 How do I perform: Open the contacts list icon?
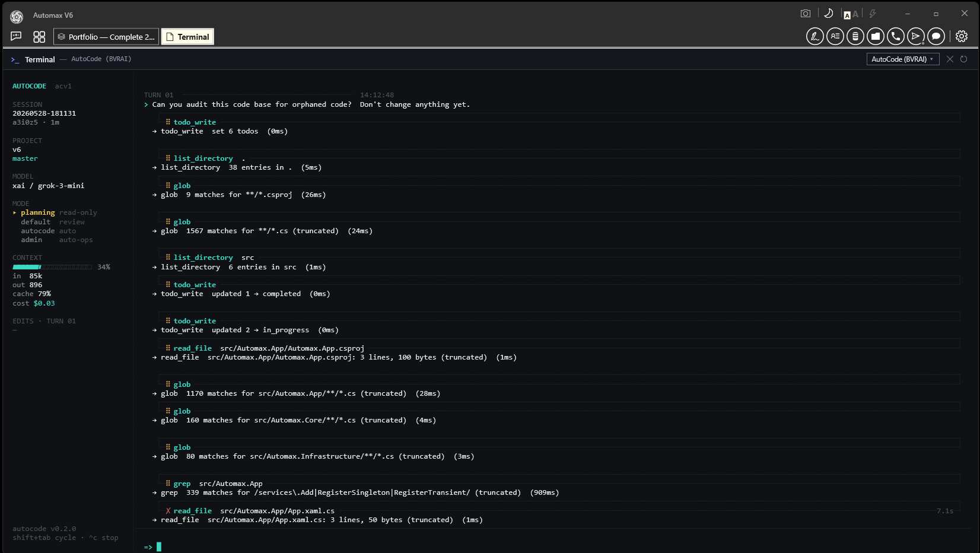click(835, 36)
